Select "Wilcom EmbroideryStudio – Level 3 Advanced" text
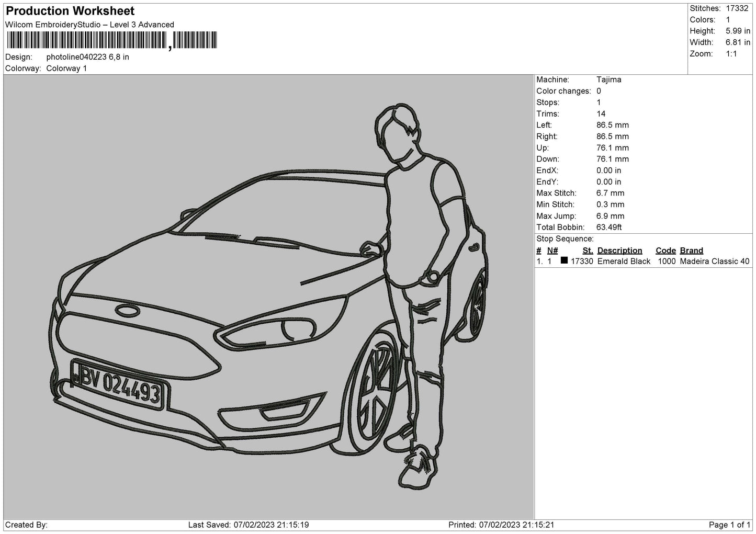The height and width of the screenshot is (534, 756). point(89,25)
